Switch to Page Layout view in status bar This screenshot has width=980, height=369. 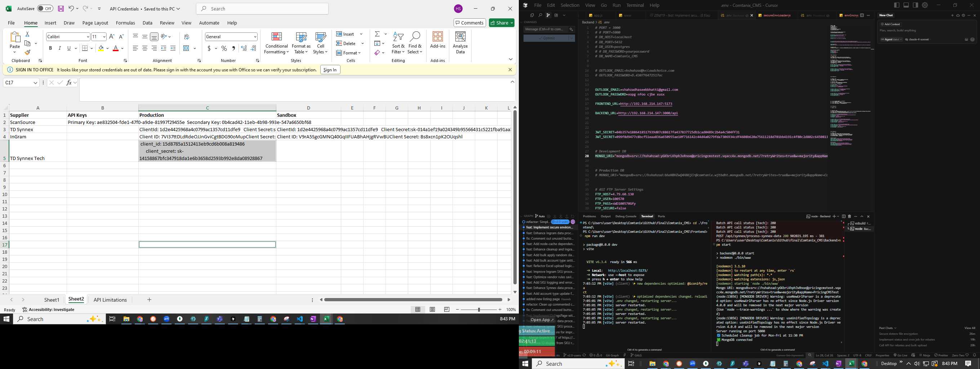(x=432, y=310)
